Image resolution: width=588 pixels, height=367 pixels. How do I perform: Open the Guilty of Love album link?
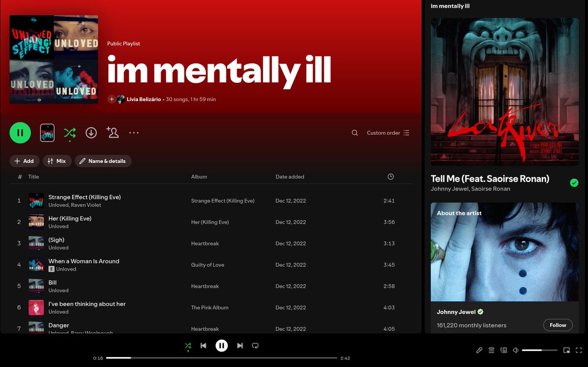coord(207,265)
